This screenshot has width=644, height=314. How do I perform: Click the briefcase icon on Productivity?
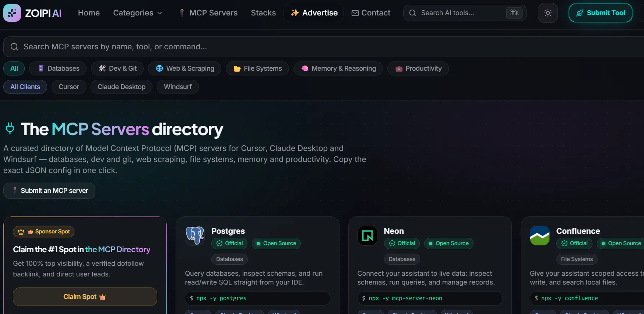[399, 68]
